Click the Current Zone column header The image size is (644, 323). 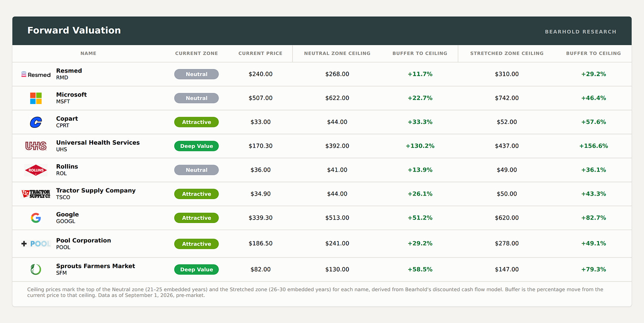click(x=196, y=54)
